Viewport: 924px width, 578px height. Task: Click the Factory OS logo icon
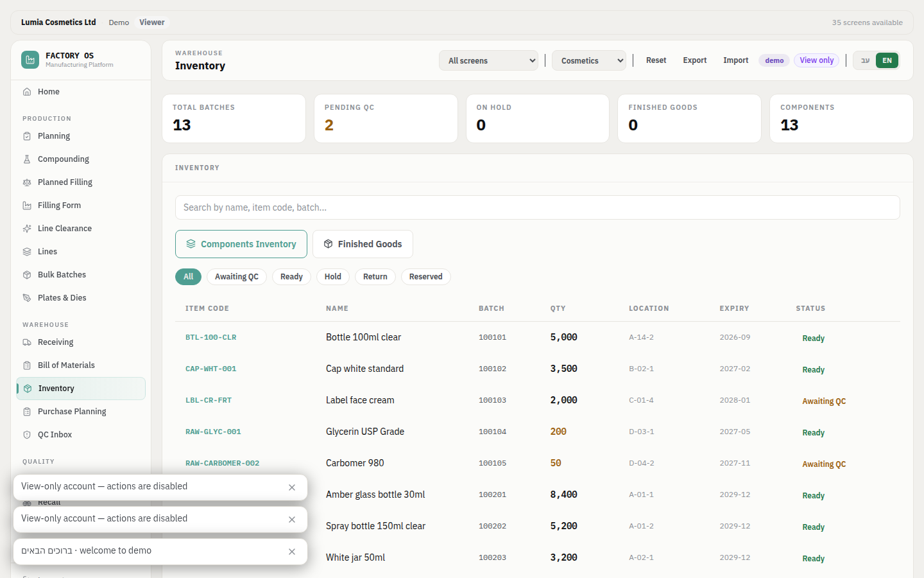point(30,60)
